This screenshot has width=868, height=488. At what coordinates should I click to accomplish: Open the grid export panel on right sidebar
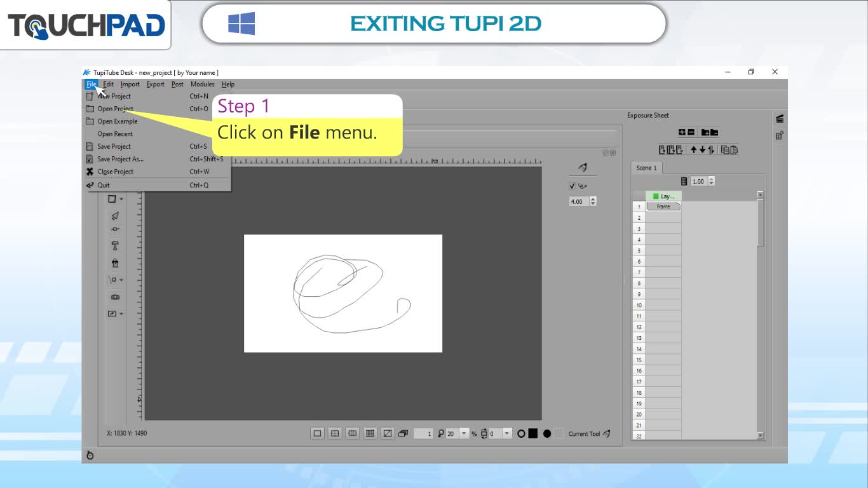click(x=780, y=135)
